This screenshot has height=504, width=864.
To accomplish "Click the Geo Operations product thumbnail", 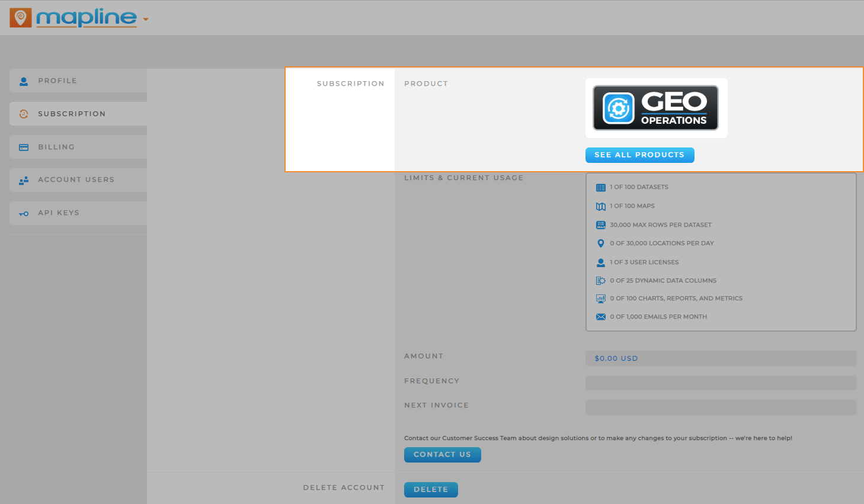I will [656, 108].
